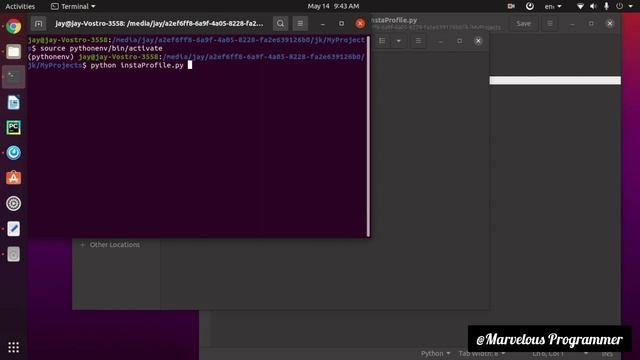This screenshot has width=640, height=360.
Task: Open the text editor hamburger menu
Action: 550,24
